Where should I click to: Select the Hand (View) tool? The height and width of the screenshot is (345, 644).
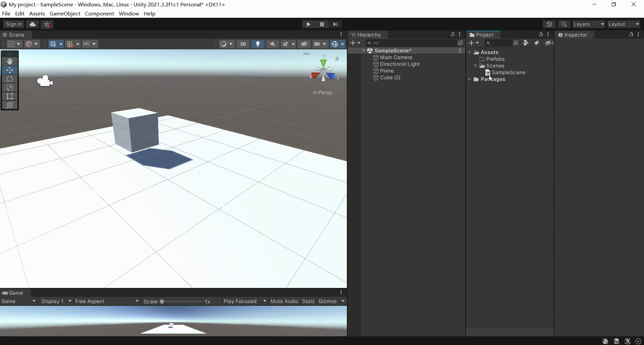coord(10,61)
